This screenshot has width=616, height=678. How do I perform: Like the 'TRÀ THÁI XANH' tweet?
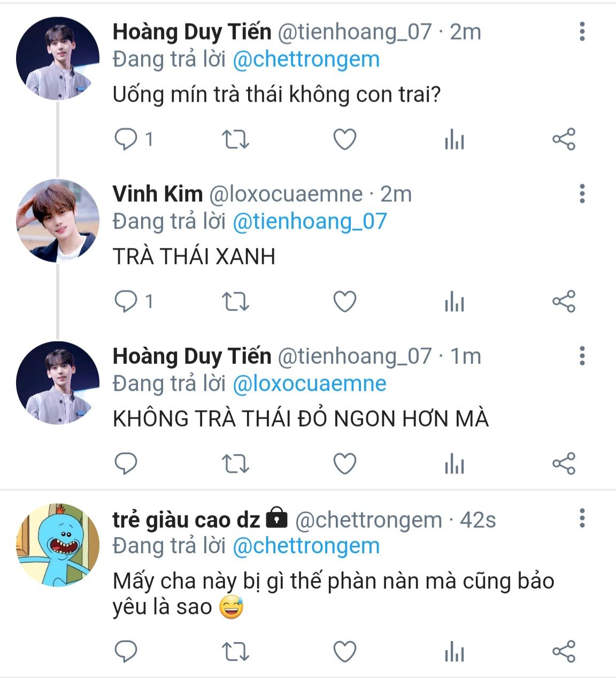click(x=345, y=302)
